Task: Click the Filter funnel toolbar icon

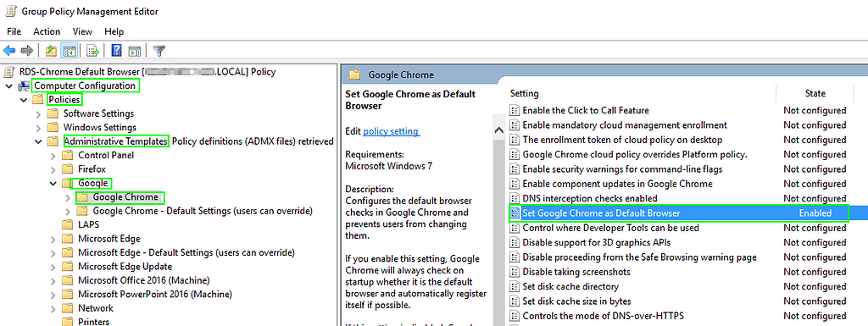Action: click(x=159, y=51)
